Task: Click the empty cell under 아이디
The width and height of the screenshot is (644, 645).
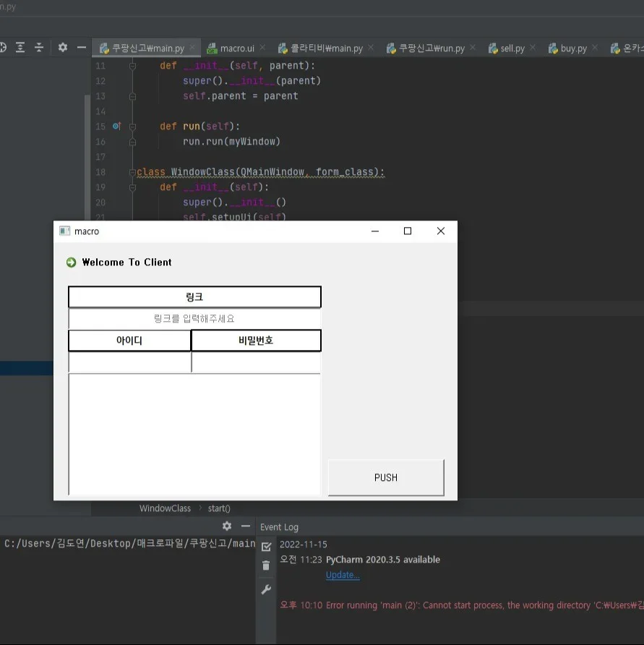Action: 129,362
